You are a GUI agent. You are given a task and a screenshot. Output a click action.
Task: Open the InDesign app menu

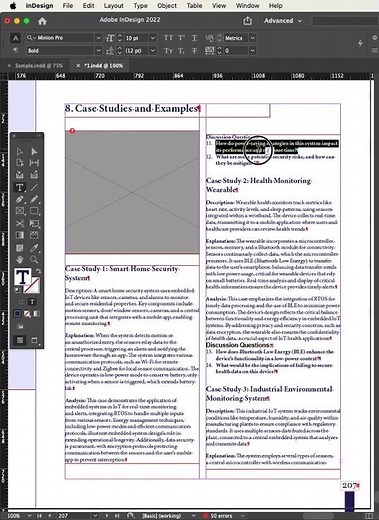click(x=39, y=6)
